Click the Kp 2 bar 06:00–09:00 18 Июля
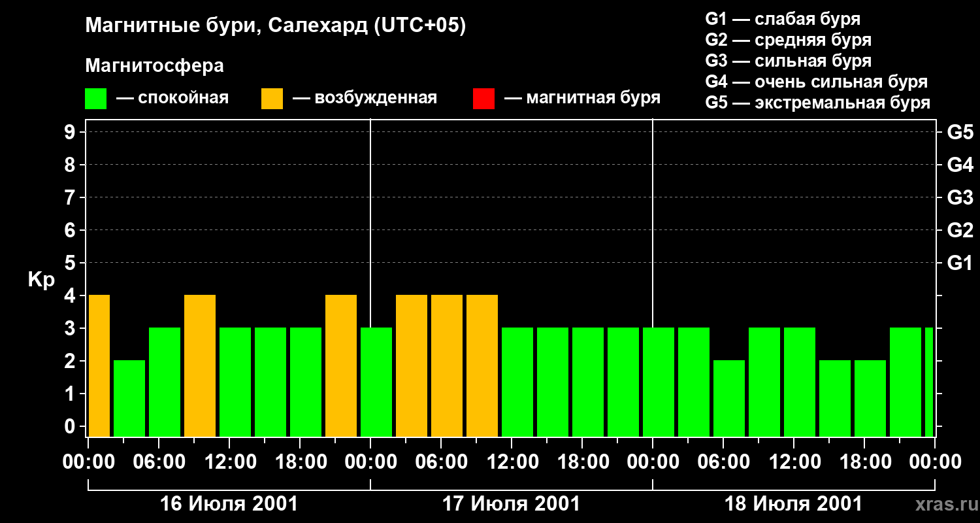 pos(729,398)
